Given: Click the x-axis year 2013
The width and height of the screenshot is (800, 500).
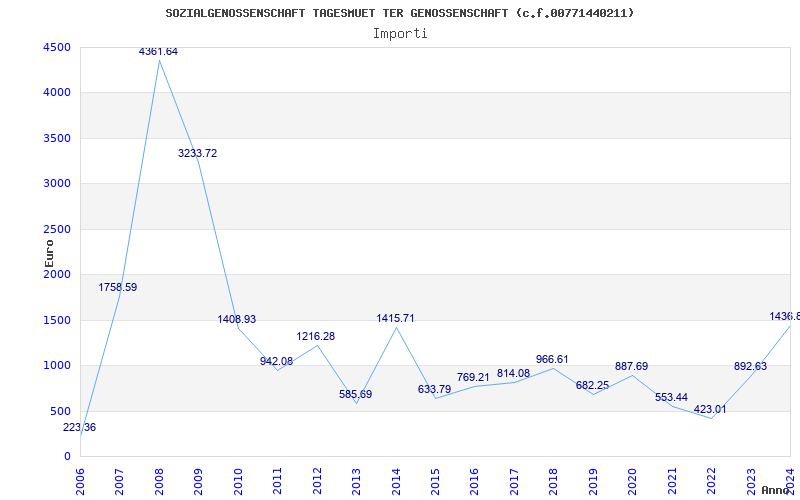Looking at the screenshot, I should 356,481.
